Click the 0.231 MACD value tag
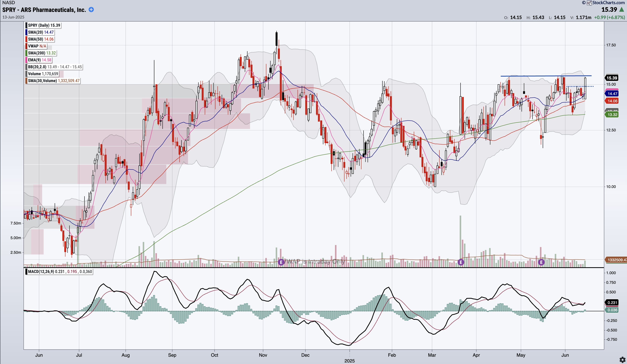The width and height of the screenshot is (627, 364). [x=612, y=303]
